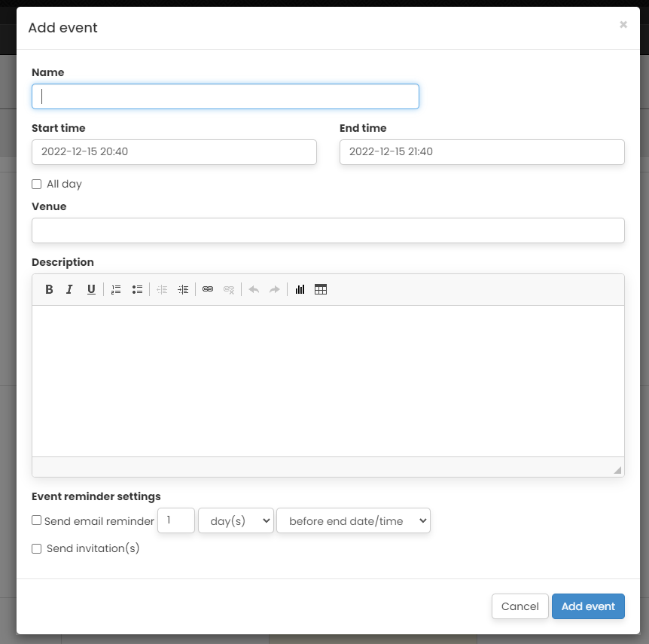This screenshot has width=649, height=644.
Task: Open the day(s) unit dropdown
Action: 236,520
